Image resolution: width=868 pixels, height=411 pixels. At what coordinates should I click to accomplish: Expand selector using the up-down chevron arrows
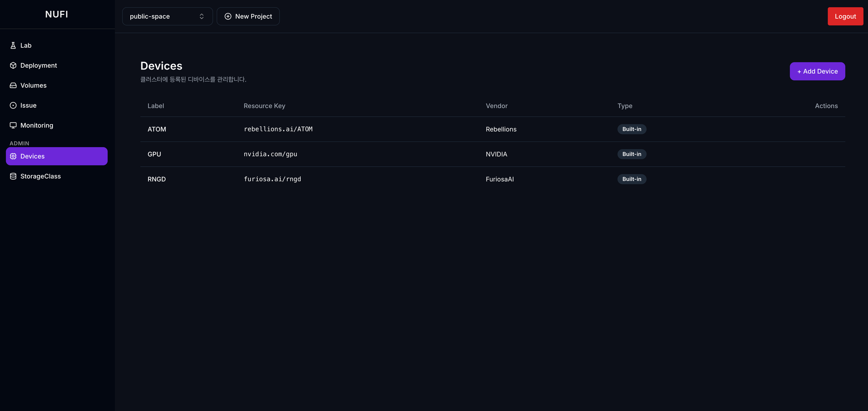(202, 16)
